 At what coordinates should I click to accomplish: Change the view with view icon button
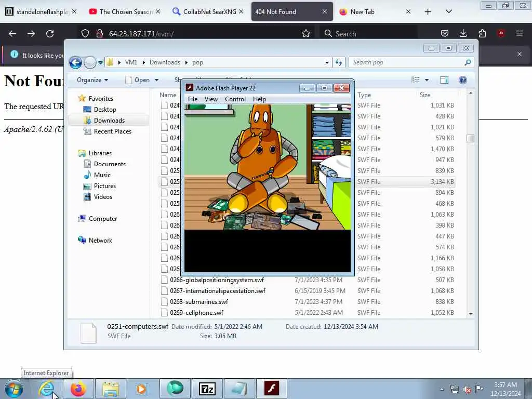(x=416, y=80)
